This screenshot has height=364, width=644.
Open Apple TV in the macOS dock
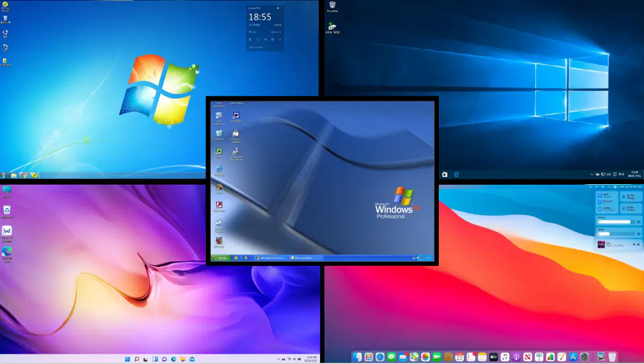click(x=494, y=357)
